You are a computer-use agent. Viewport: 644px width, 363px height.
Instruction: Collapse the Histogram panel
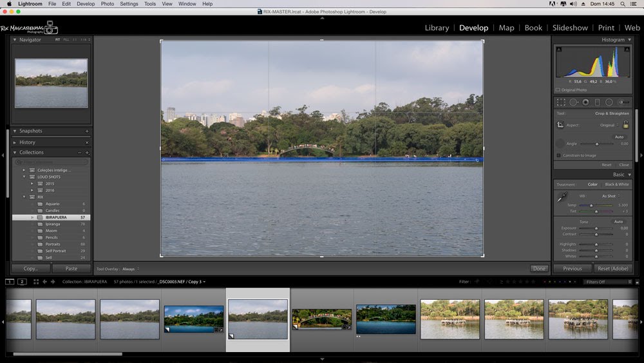pyautogui.click(x=629, y=40)
